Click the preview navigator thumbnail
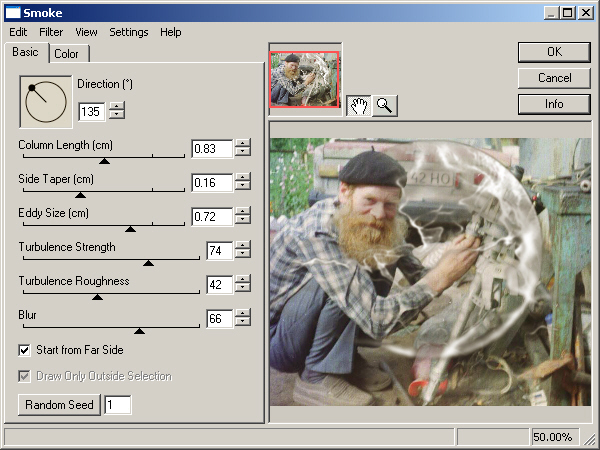The image size is (600, 450). [305, 78]
